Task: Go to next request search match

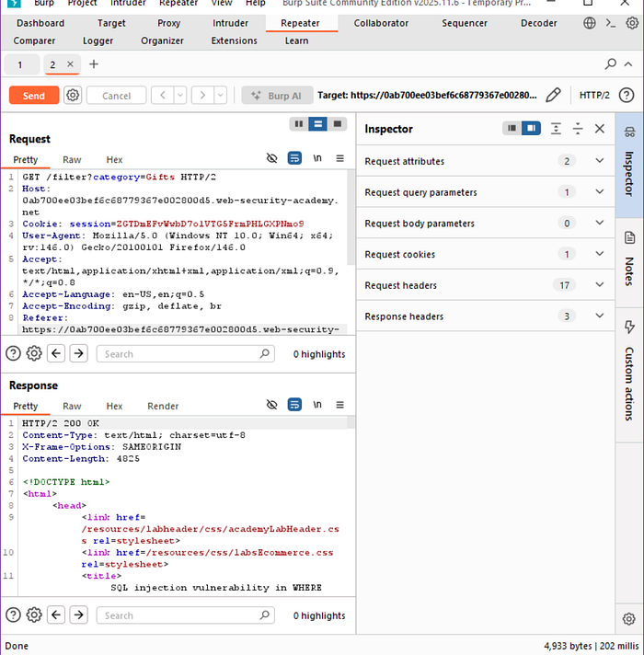Action: click(x=78, y=353)
